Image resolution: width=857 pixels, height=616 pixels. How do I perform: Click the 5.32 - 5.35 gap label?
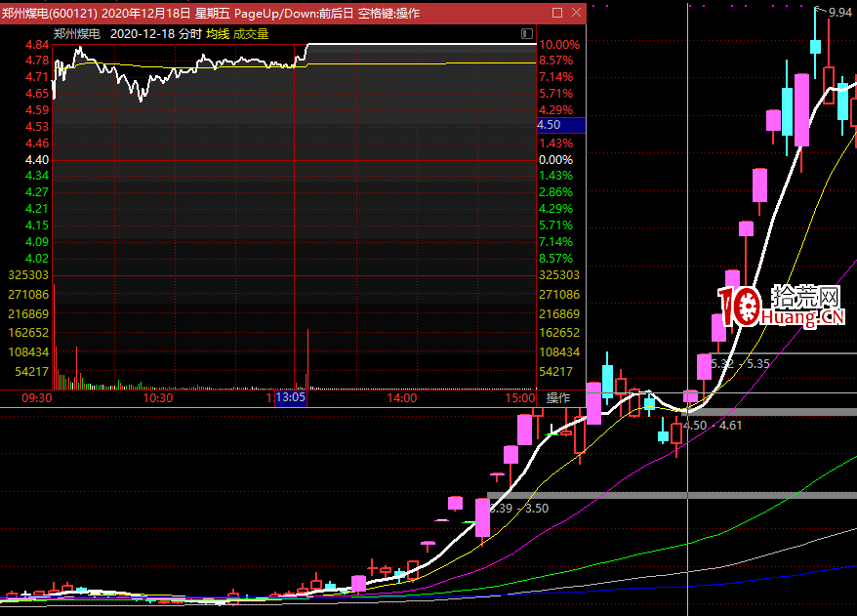740,363
